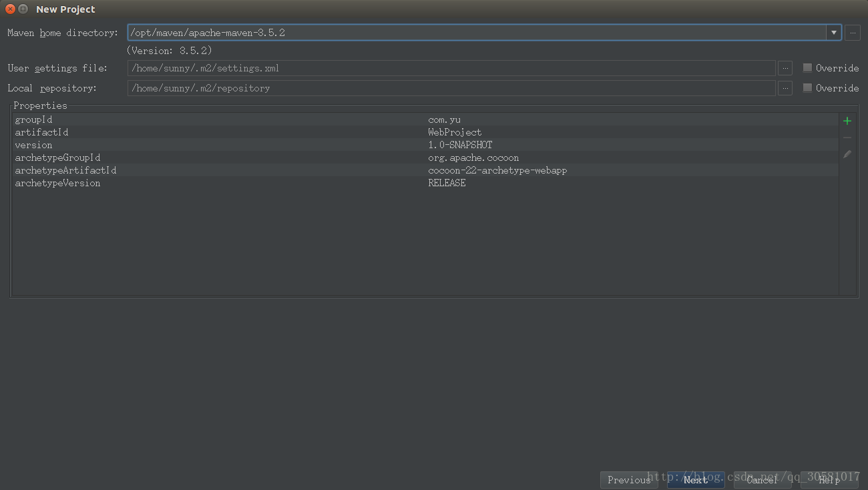This screenshot has width=868, height=490.
Task: Click the value 1.0-SNAPSHOT
Action: (460, 145)
